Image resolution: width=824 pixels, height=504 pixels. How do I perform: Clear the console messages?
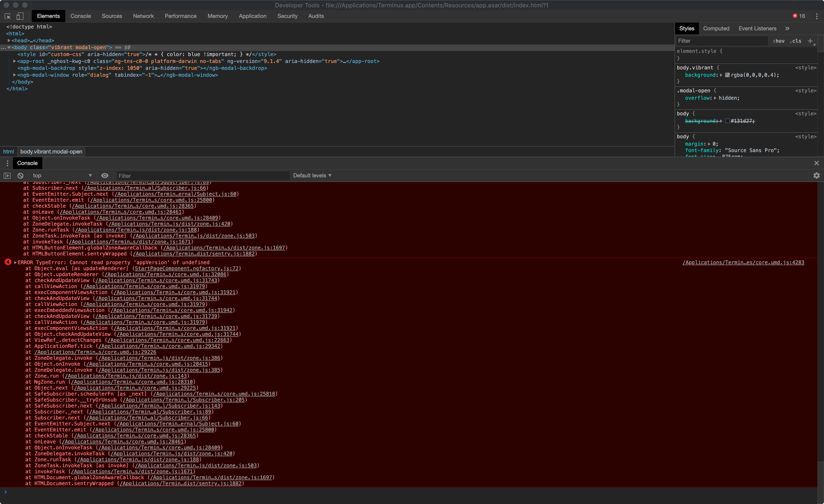click(x=20, y=176)
